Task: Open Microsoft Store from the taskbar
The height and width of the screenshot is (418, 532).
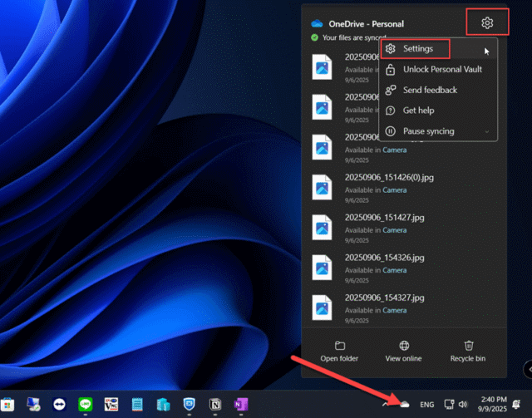Action: pyautogui.click(x=7, y=405)
